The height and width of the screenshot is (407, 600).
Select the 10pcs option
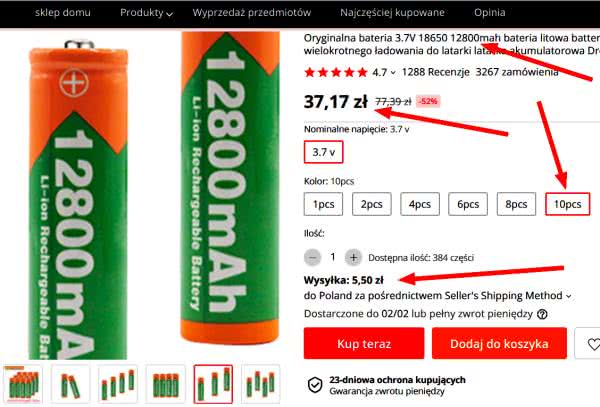click(x=567, y=204)
